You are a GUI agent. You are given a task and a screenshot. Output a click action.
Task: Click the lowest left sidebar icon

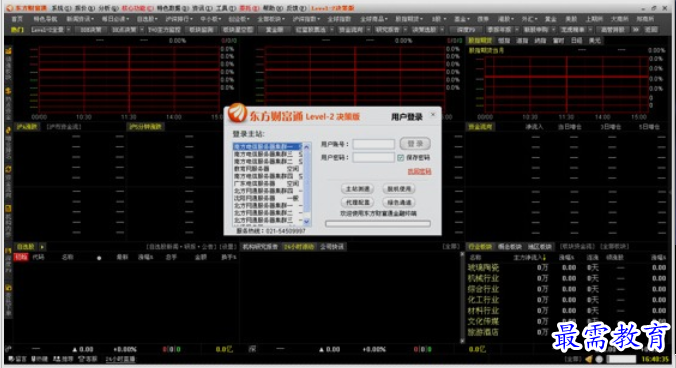pyautogui.click(x=8, y=287)
